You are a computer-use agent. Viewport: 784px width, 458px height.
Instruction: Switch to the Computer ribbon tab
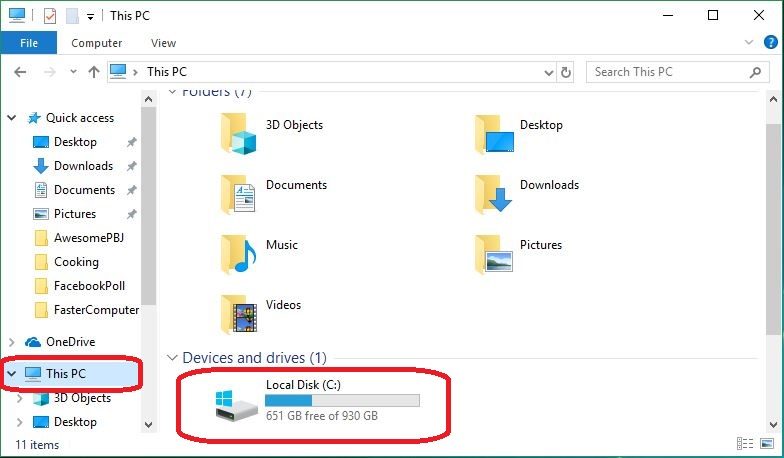96,43
